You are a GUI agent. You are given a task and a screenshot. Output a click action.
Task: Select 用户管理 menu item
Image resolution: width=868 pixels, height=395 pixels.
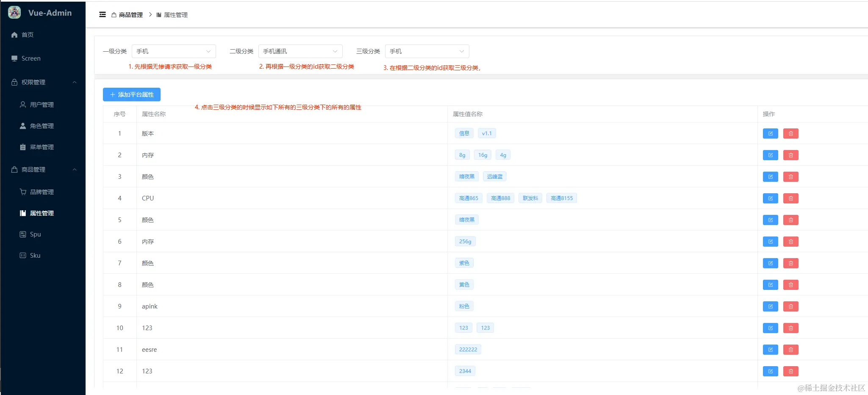pyautogui.click(x=43, y=105)
